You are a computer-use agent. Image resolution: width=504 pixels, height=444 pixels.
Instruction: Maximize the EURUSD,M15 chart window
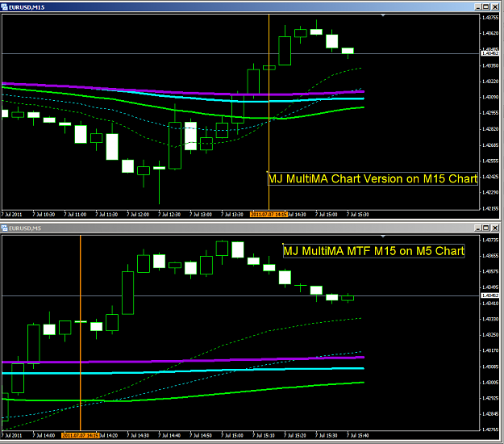(486, 6)
